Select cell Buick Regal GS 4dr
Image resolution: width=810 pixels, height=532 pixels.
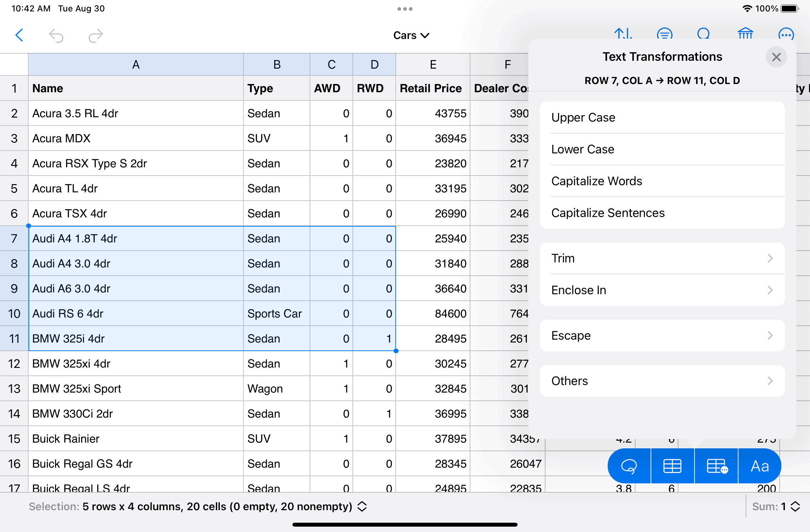pos(136,464)
